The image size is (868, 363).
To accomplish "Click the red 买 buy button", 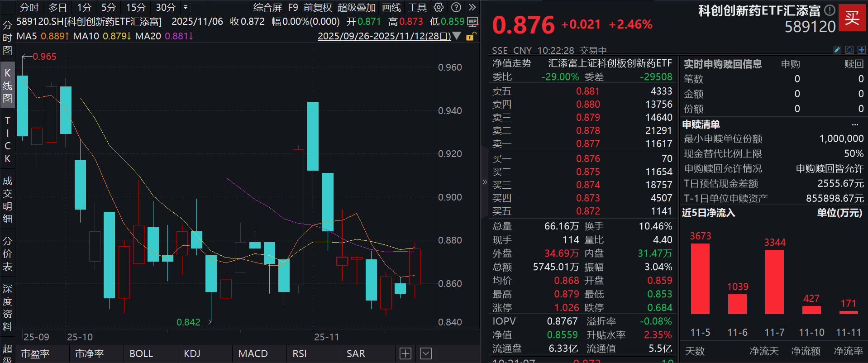I will [x=852, y=18].
